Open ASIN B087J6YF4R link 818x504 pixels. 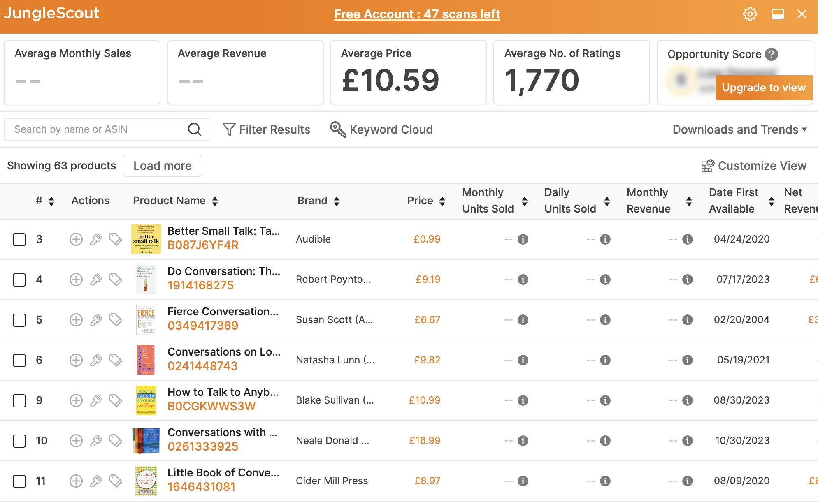pyautogui.click(x=203, y=245)
